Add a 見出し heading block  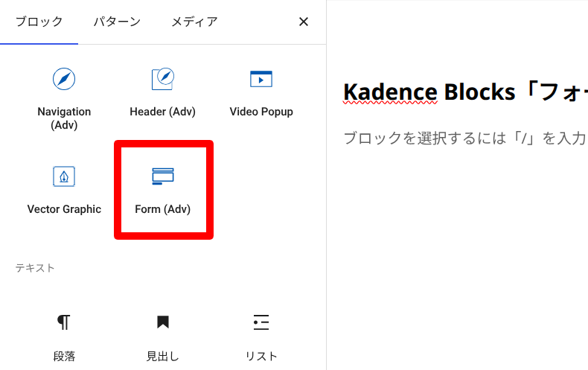click(x=163, y=338)
